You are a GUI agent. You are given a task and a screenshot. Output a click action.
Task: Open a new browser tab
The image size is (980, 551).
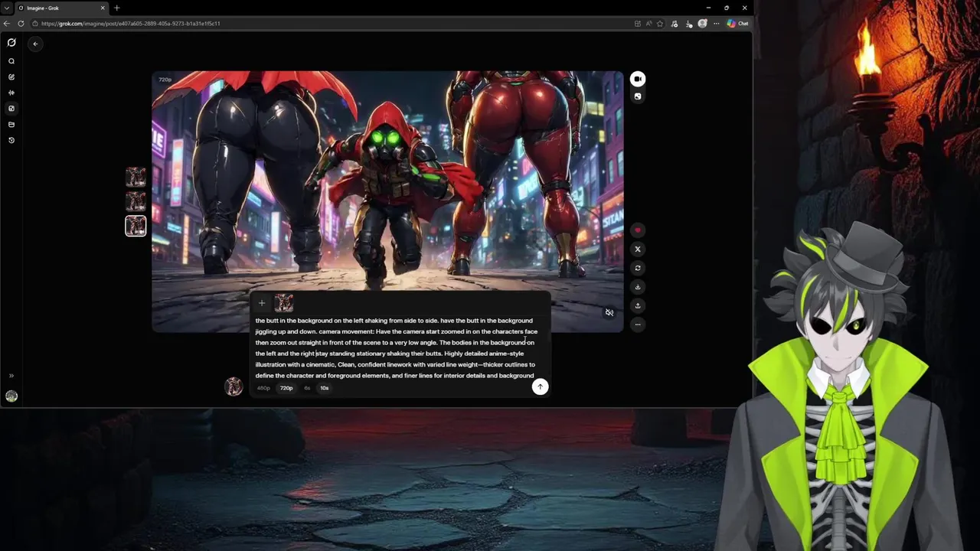[x=116, y=8]
